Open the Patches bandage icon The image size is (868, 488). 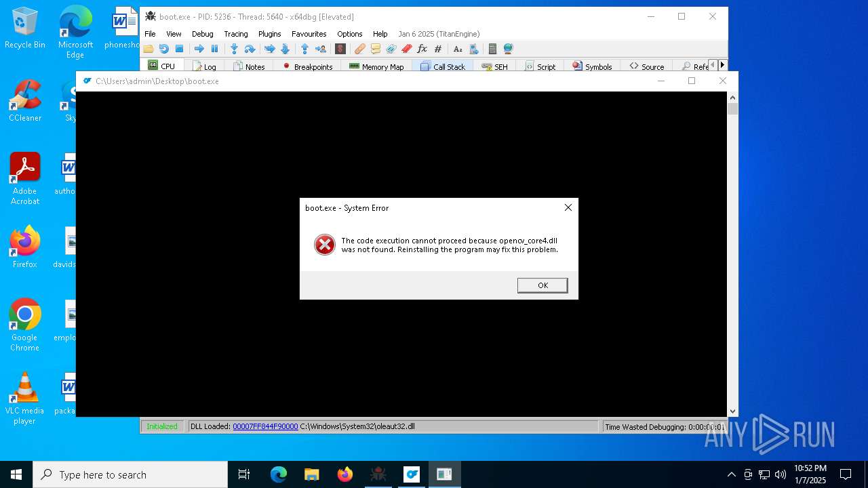360,49
